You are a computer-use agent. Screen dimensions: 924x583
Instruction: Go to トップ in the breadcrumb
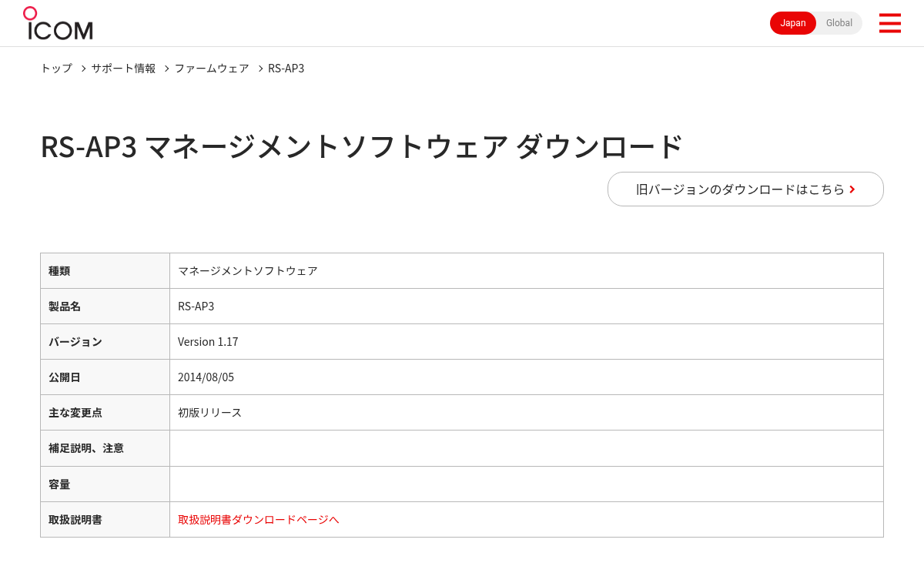click(56, 68)
